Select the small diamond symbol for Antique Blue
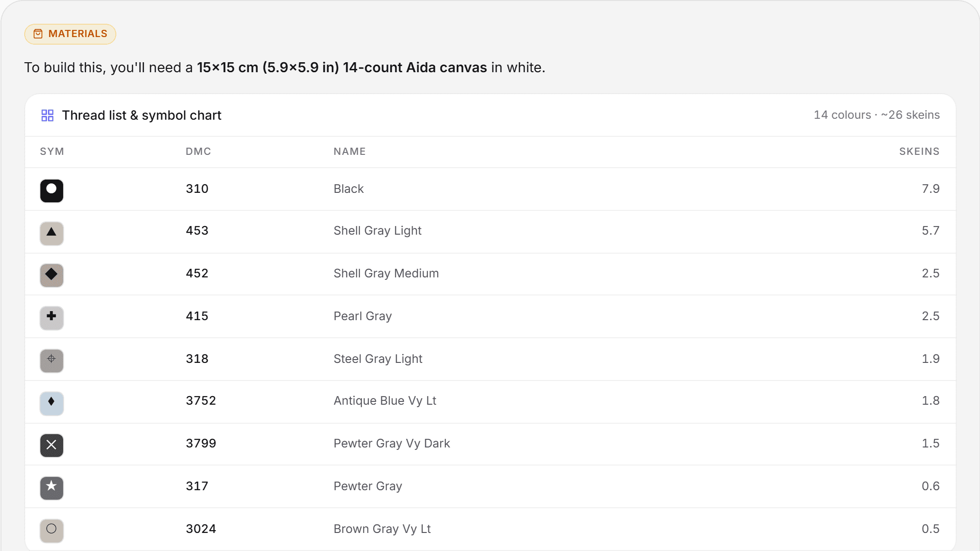 coord(52,403)
